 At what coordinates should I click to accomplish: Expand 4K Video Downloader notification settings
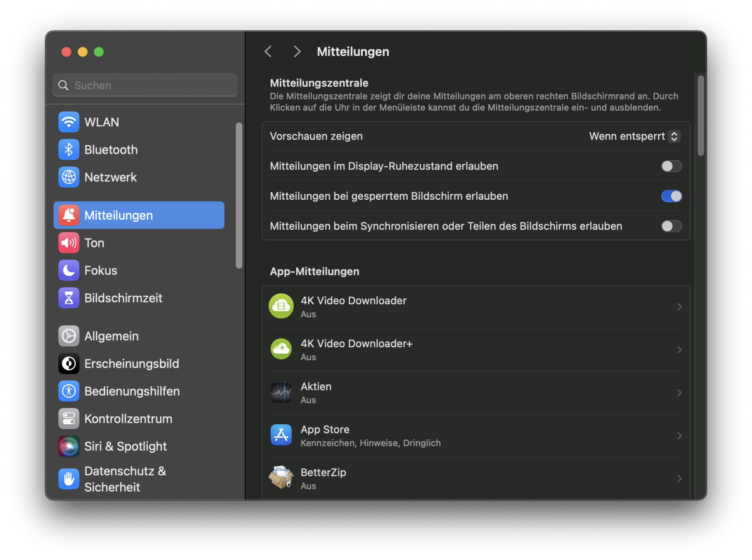[x=475, y=307]
